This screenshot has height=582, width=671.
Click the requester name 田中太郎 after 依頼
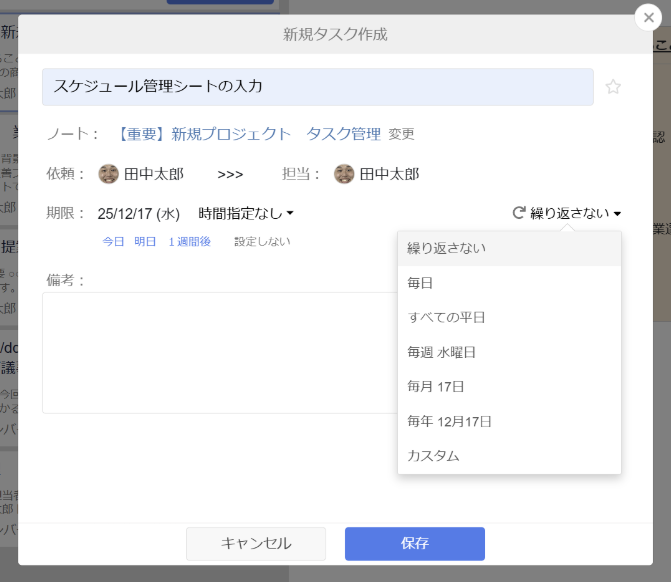[x=154, y=174]
